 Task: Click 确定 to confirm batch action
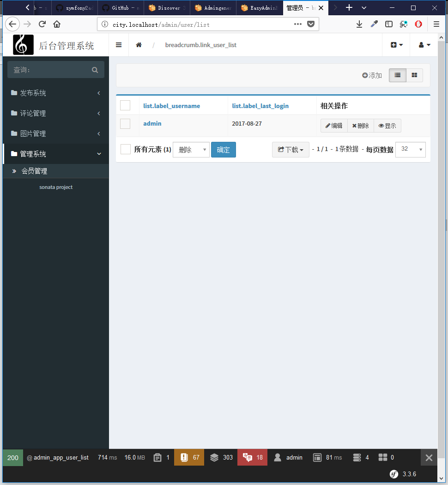223,150
